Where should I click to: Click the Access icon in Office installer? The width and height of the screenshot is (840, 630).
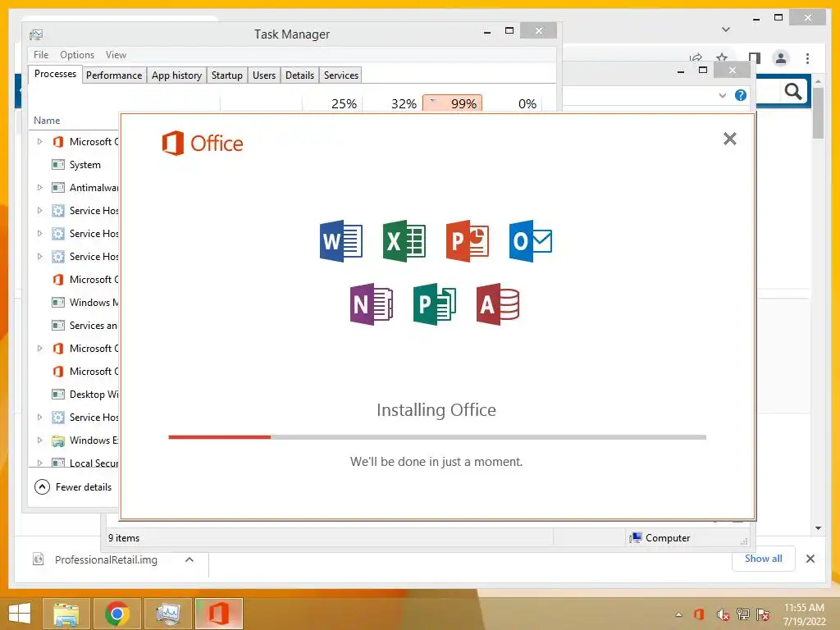tap(498, 304)
